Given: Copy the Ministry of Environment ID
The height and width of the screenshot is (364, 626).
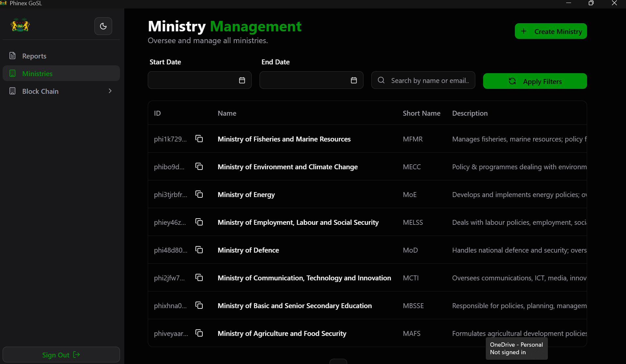Looking at the screenshot, I should click(x=199, y=166).
